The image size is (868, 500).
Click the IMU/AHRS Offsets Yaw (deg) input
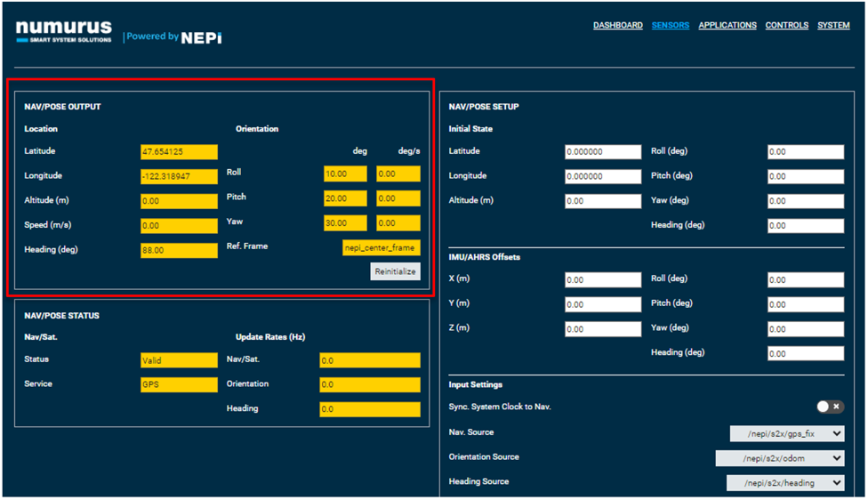click(x=806, y=329)
